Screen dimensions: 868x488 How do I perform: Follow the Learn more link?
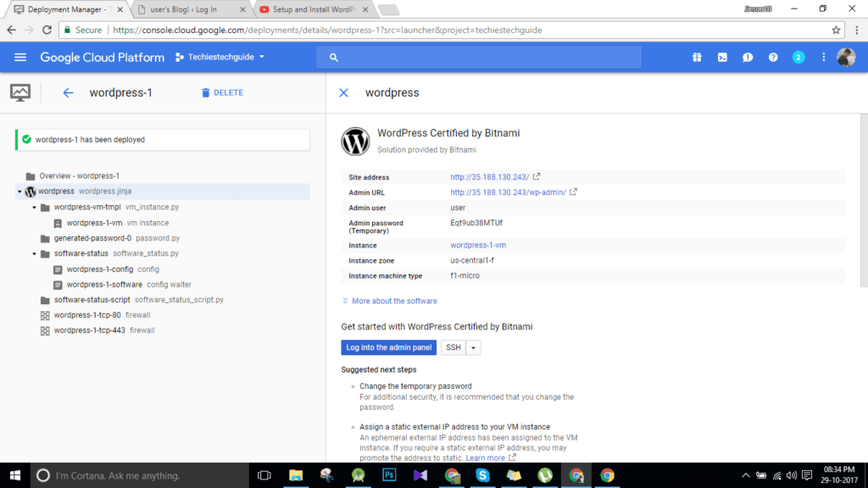(x=486, y=458)
